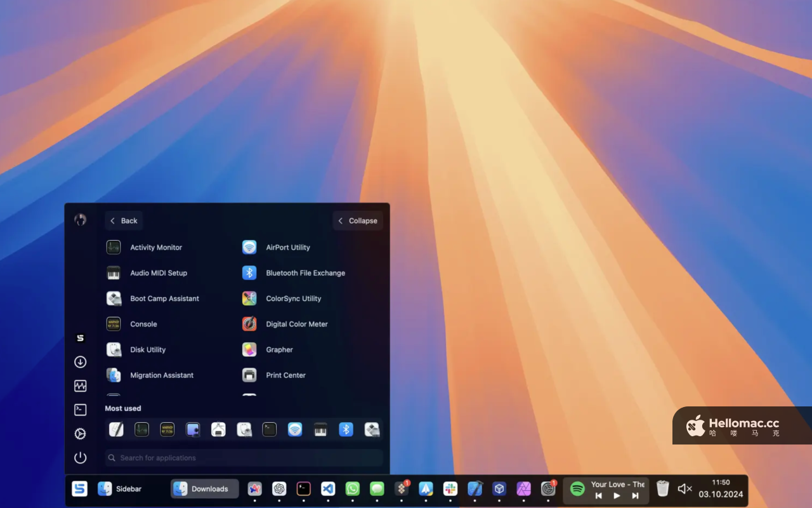812x508 pixels.
Task: Click the 'Your Love - The' song title
Action: click(x=618, y=485)
